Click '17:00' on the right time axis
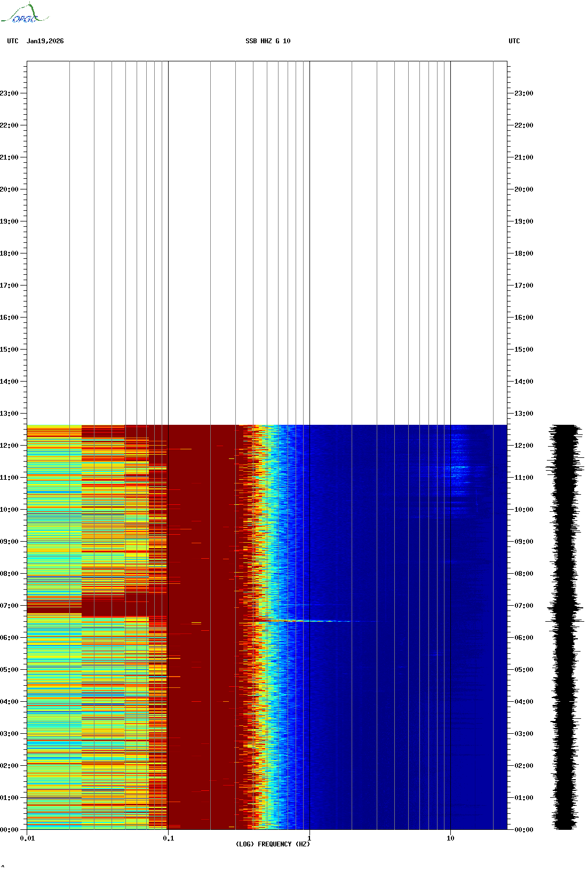 [x=524, y=286]
